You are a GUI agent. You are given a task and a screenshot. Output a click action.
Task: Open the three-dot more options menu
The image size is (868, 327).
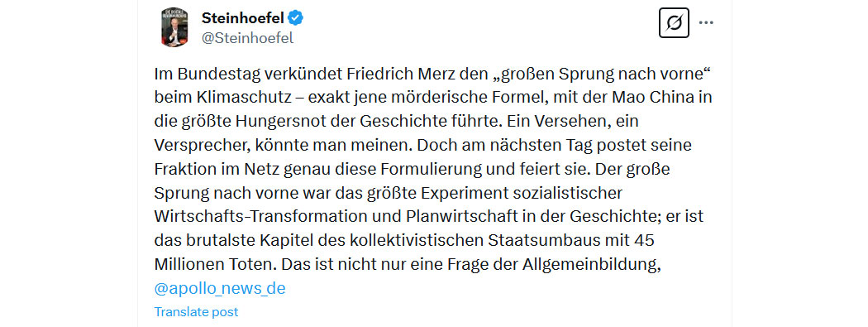pos(706,22)
